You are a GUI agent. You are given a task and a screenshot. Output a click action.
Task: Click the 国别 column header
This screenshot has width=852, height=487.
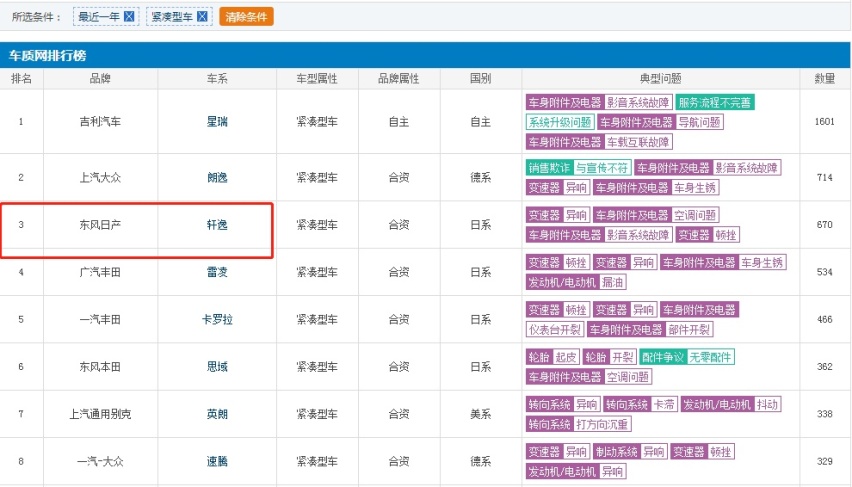pyautogui.click(x=481, y=79)
